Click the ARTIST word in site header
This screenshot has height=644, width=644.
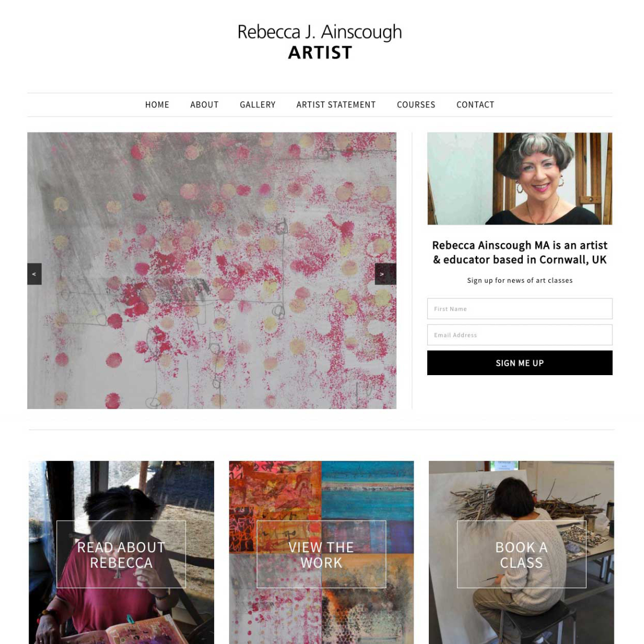[x=320, y=53]
